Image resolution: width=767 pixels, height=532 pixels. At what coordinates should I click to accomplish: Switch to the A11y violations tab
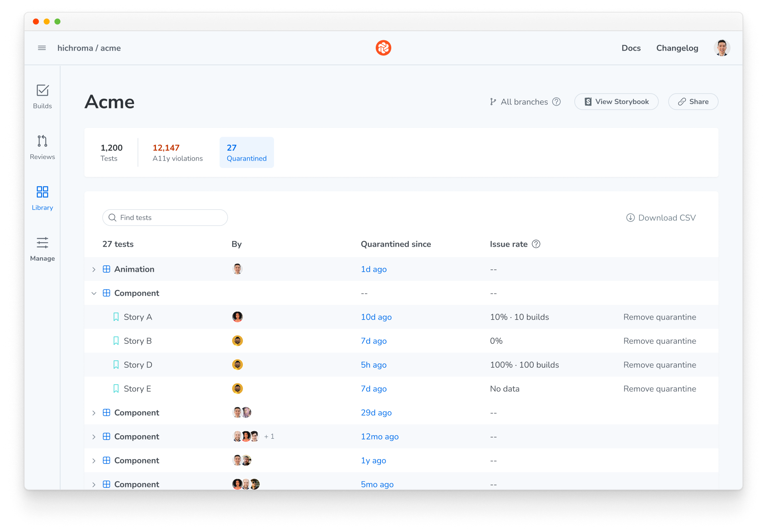click(x=177, y=153)
